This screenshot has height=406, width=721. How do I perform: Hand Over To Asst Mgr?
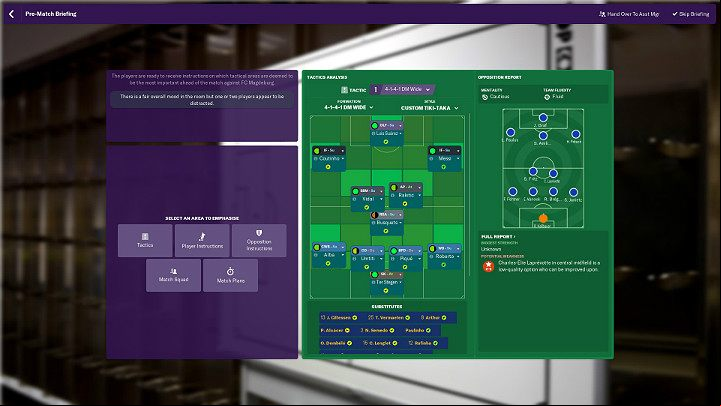(629, 14)
